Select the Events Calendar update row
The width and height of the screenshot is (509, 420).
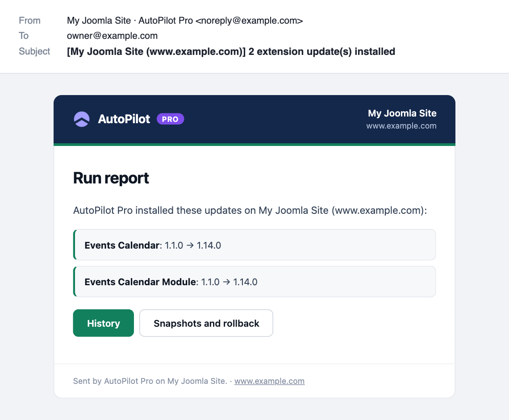254,245
